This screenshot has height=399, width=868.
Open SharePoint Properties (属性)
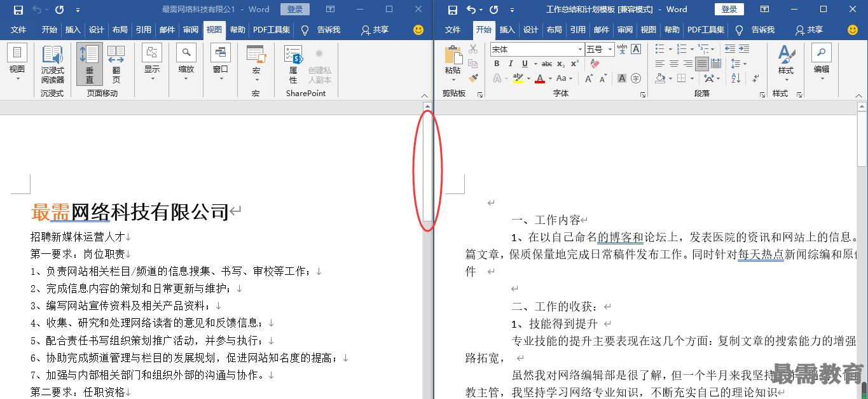293,64
